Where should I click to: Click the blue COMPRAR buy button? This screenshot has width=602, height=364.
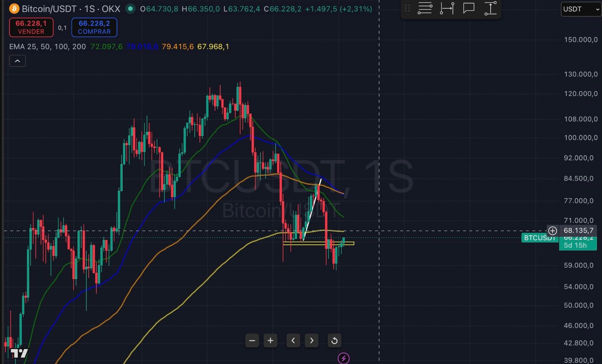[94, 27]
